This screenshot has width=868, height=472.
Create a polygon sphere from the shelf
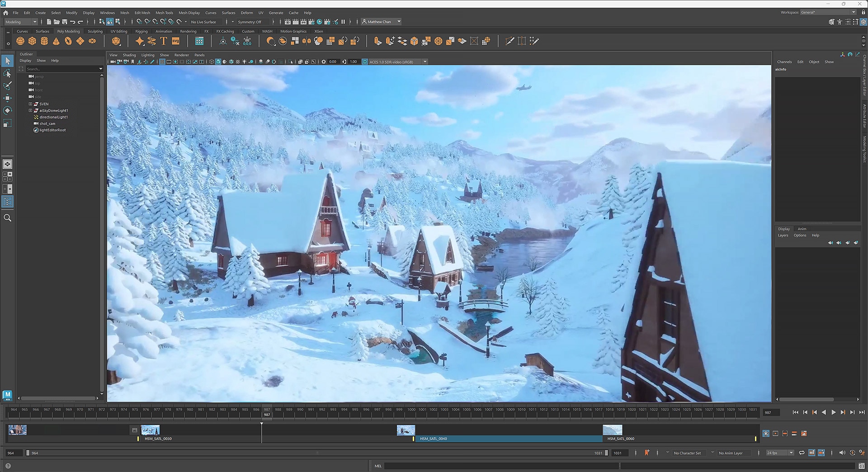pyautogui.click(x=20, y=41)
